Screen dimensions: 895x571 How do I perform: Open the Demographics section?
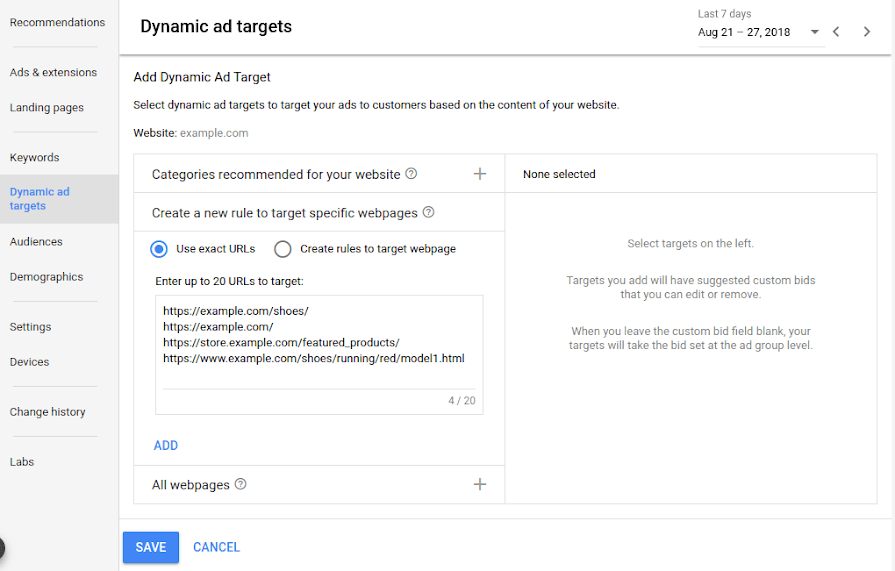click(46, 276)
